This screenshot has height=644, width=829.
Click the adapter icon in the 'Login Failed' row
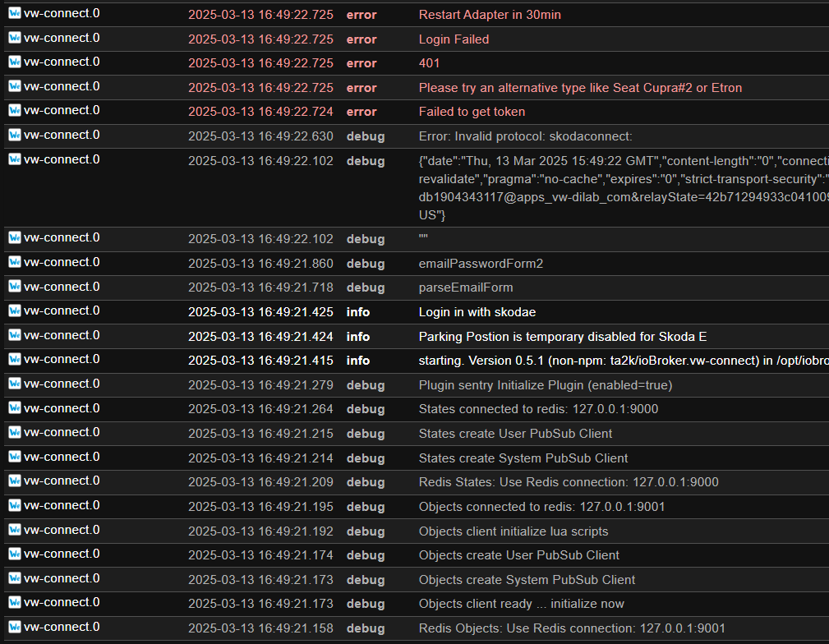pyautogui.click(x=15, y=38)
